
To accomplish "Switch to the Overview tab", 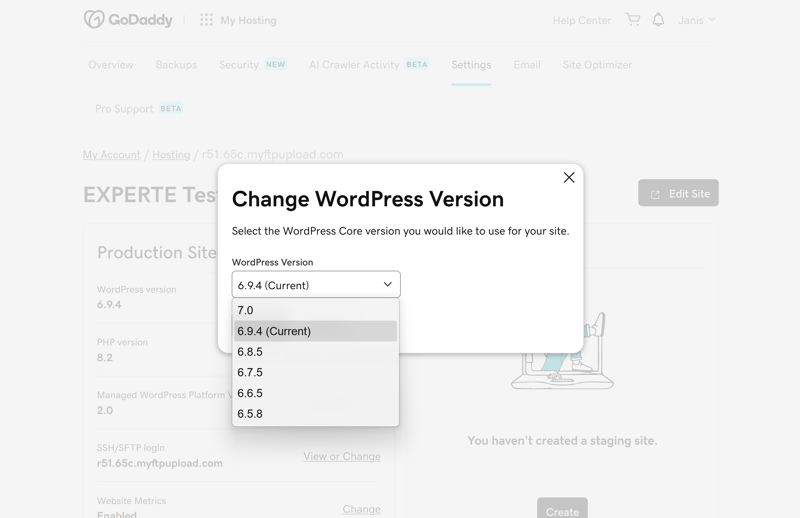I will (x=111, y=65).
